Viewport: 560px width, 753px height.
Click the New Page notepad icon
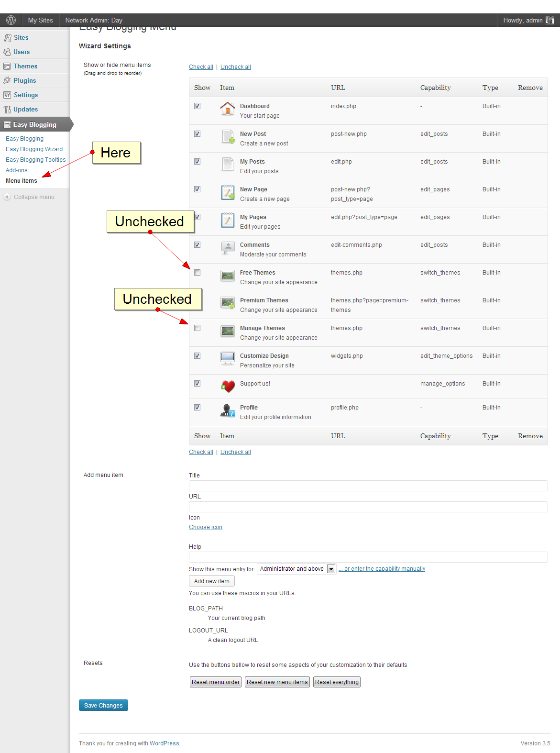click(x=228, y=192)
